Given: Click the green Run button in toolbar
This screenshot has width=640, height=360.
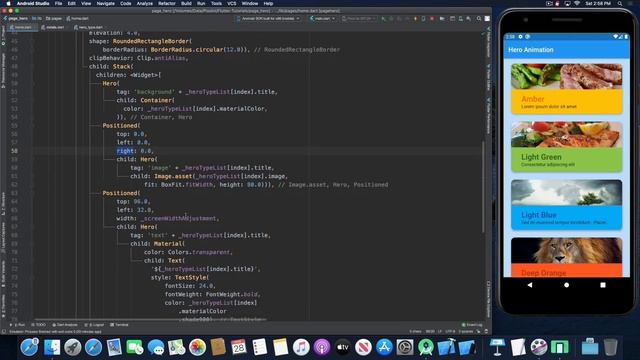Looking at the screenshot, I should (383, 19).
